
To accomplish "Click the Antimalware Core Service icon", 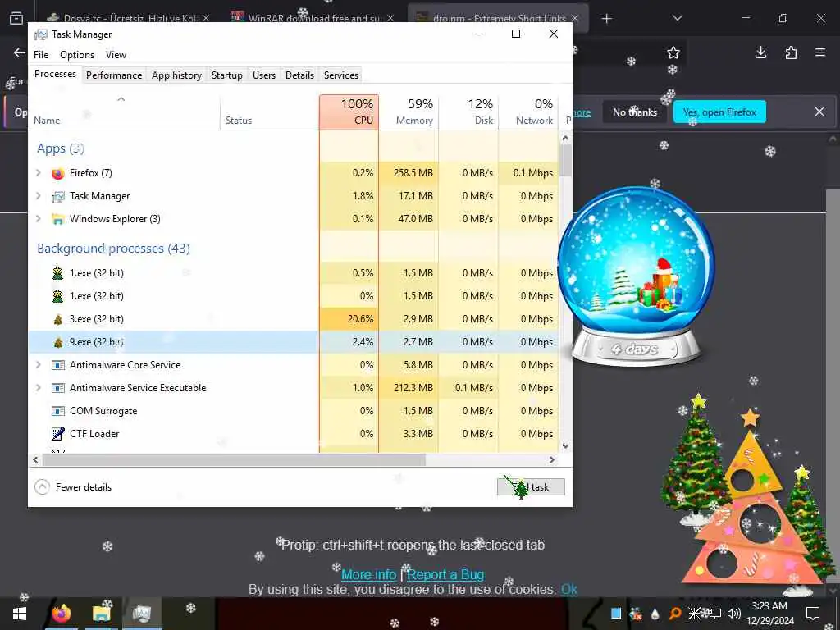I will click(58, 365).
